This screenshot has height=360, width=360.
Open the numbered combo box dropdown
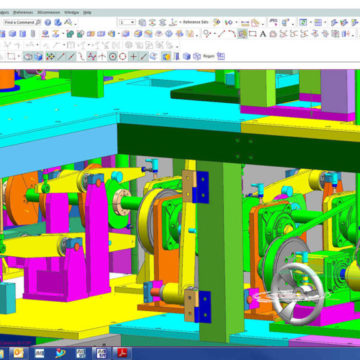pyautogui.click(x=128, y=22)
